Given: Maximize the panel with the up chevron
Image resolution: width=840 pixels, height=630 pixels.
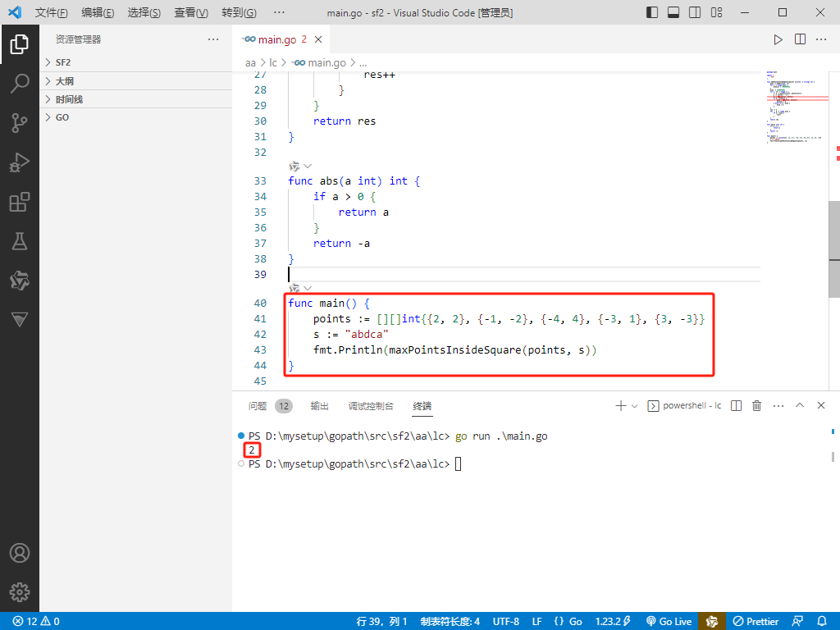Looking at the screenshot, I should coord(800,405).
